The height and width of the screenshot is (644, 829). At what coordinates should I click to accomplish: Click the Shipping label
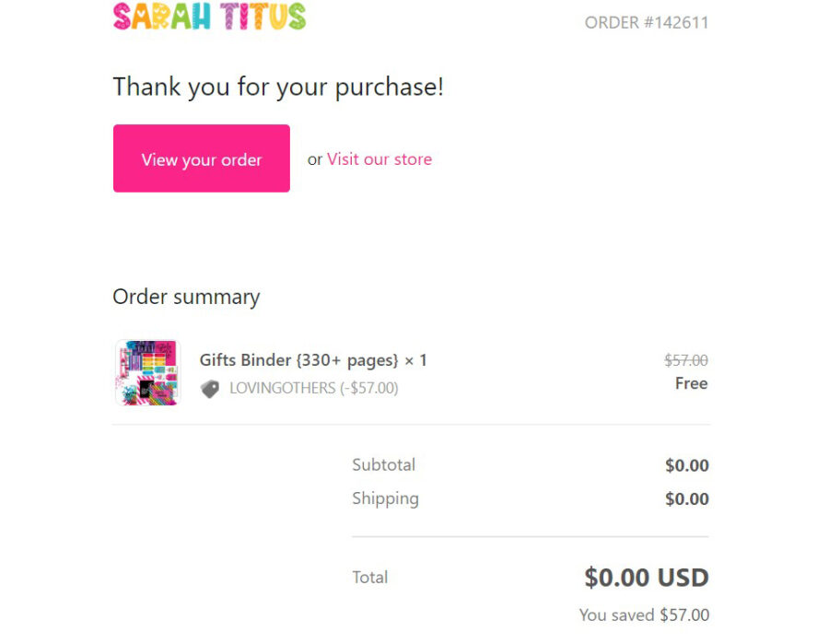385,498
